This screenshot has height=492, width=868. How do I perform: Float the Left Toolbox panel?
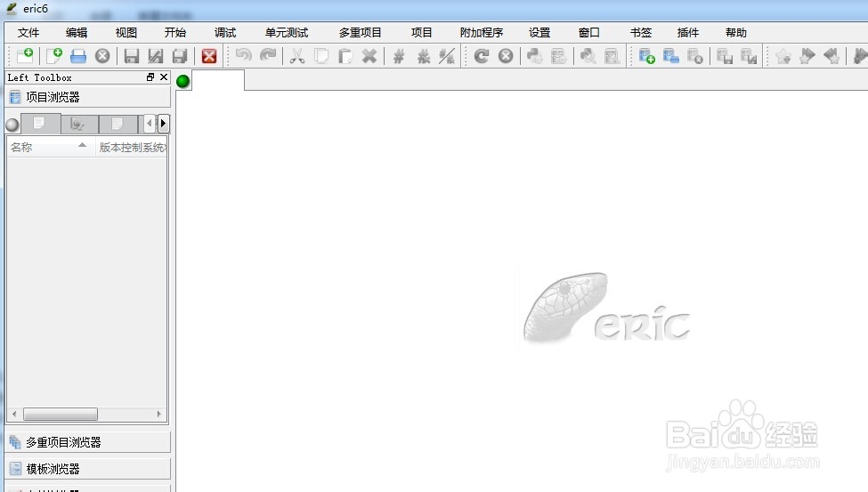point(150,77)
